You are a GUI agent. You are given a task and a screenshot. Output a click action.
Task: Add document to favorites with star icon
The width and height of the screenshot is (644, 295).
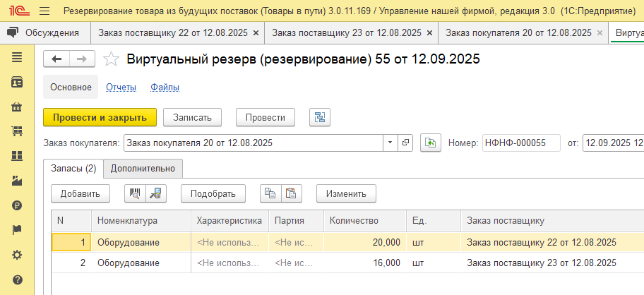(111, 60)
